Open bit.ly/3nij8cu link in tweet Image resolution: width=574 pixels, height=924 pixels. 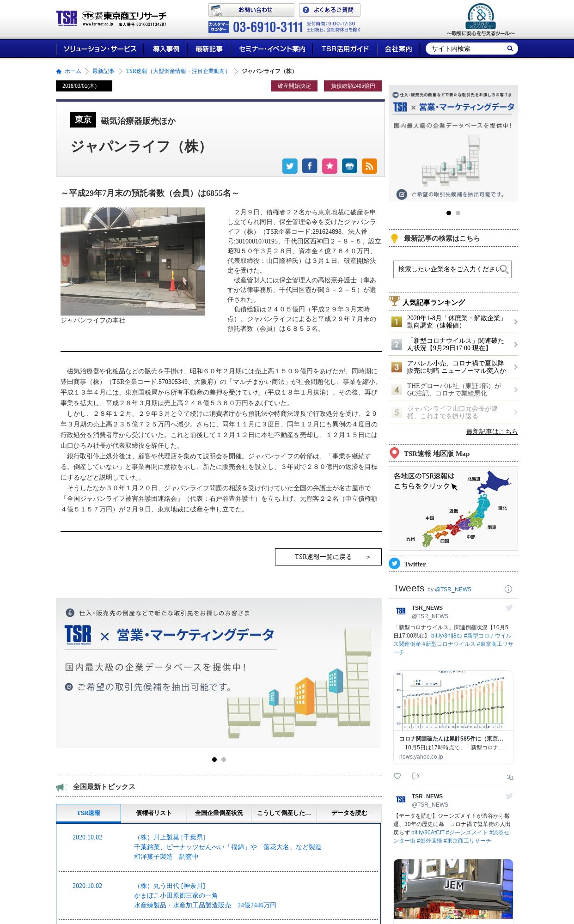446,636
